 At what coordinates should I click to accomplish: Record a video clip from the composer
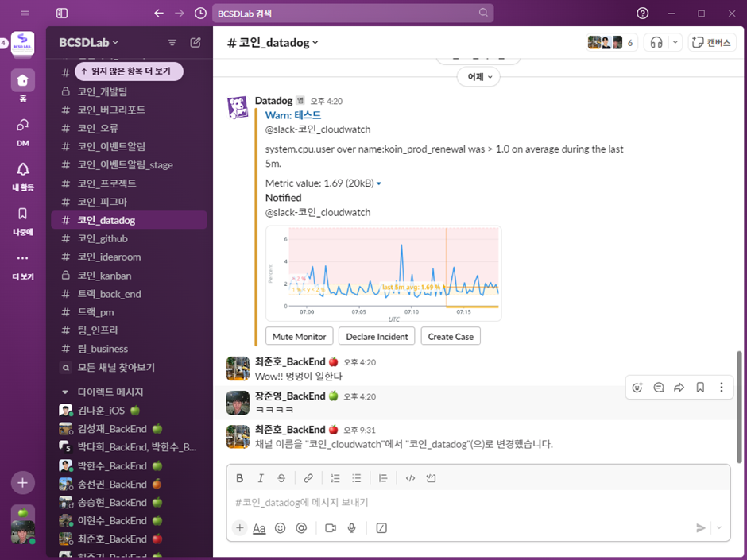(x=331, y=527)
